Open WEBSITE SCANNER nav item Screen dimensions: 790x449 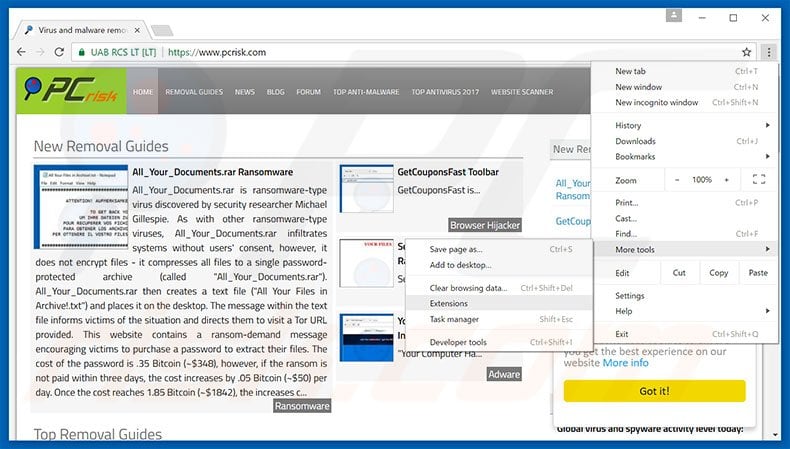(x=522, y=92)
